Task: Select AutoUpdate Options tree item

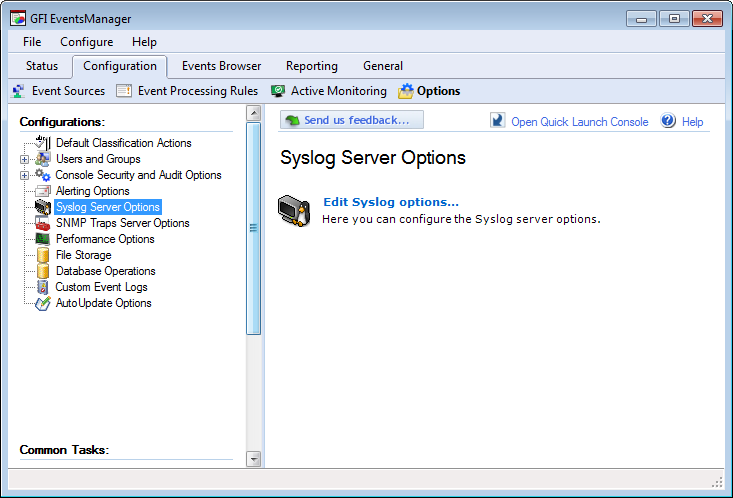Action: coord(103,303)
